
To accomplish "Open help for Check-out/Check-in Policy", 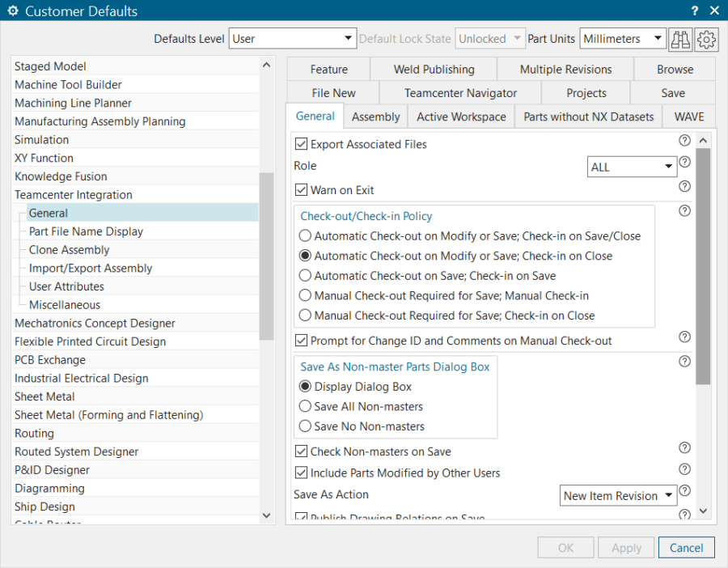I will pyautogui.click(x=684, y=210).
